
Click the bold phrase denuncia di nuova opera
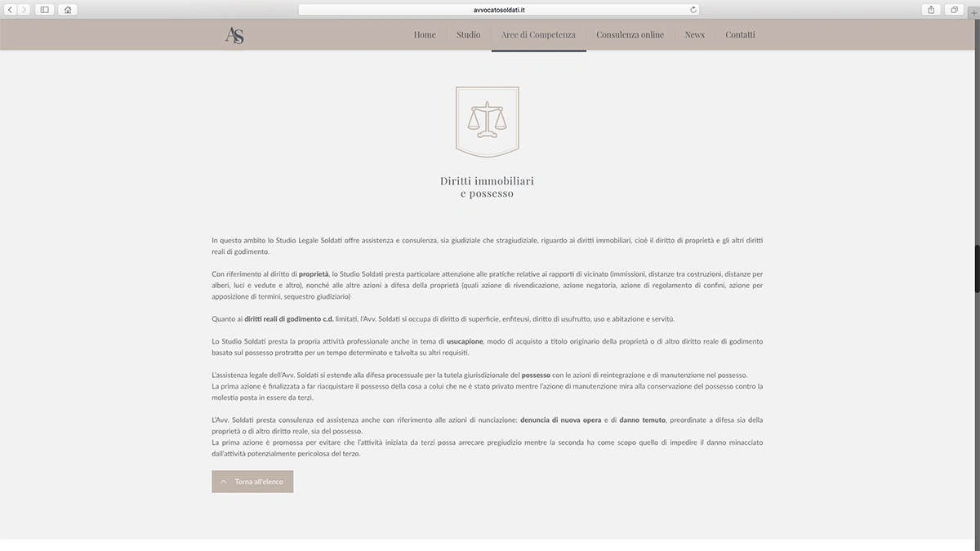[561, 420]
